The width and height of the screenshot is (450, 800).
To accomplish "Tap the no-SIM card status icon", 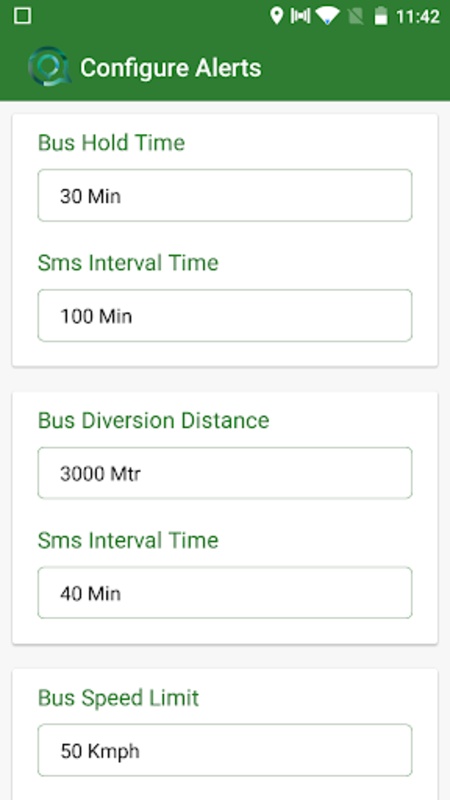I will point(356,16).
